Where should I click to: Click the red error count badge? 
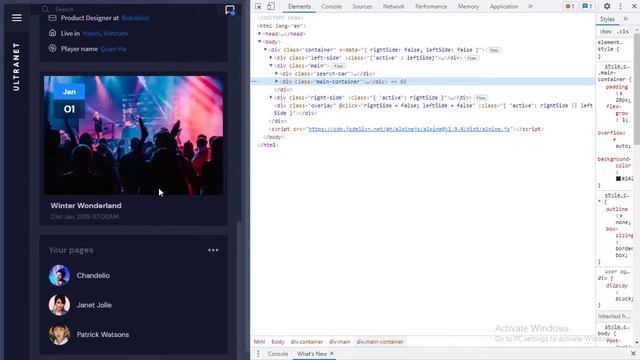570,6
